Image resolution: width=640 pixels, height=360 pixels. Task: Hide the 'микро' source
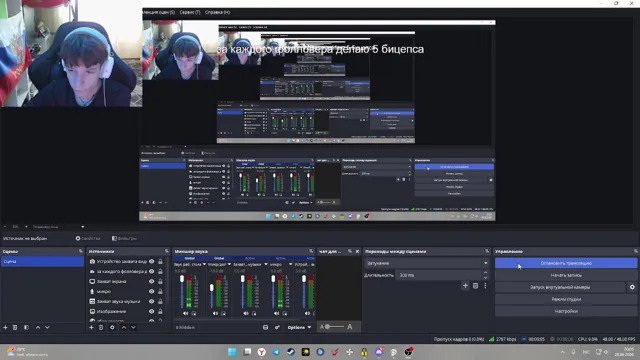coord(151,291)
